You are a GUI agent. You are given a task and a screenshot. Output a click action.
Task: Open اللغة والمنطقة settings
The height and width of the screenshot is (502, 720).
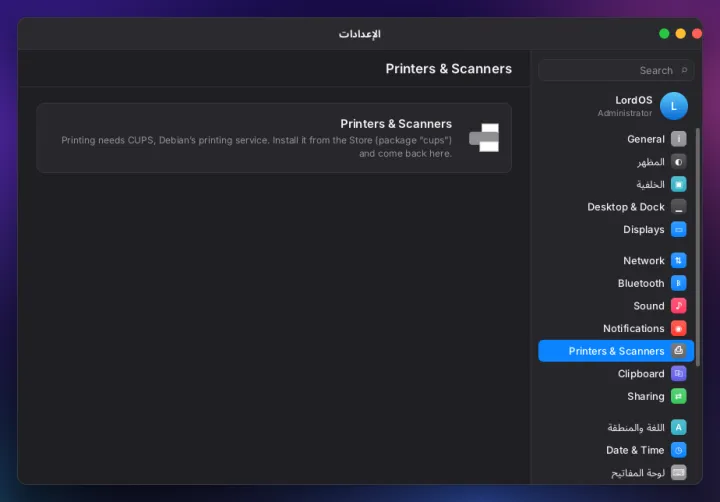[x=616, y=427]
